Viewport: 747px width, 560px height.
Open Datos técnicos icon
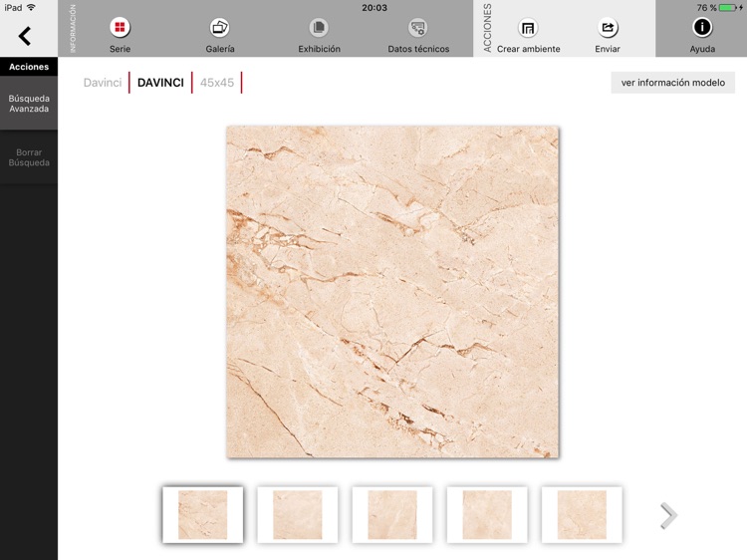click(x=418, y=28)
